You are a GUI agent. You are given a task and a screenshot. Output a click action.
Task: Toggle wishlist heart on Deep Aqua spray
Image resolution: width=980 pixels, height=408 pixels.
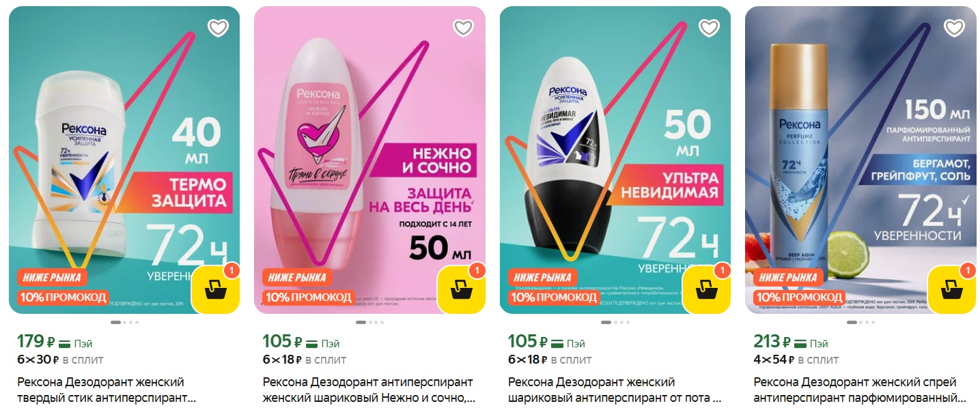click(x=954, y=28)
